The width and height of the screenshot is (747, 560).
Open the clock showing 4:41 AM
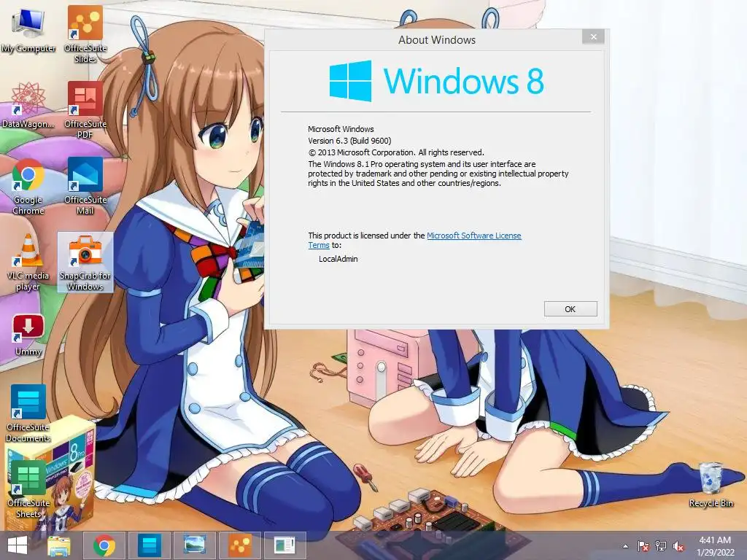715,546
